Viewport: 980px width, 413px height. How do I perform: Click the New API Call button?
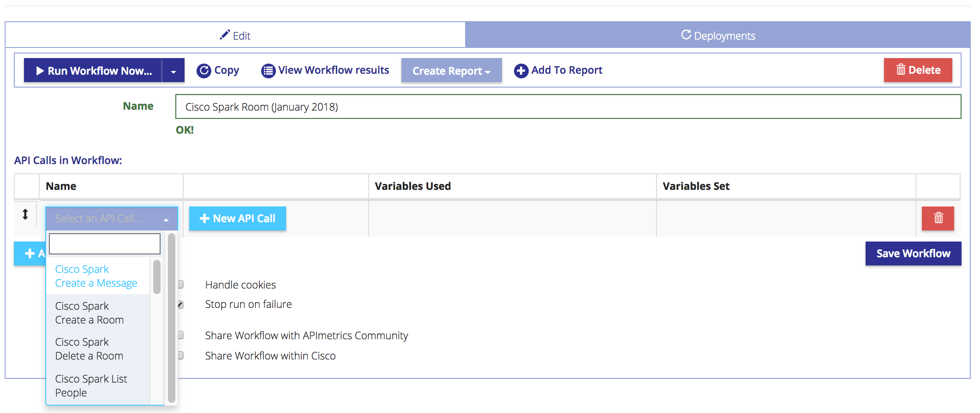click(x=237, y=218)
